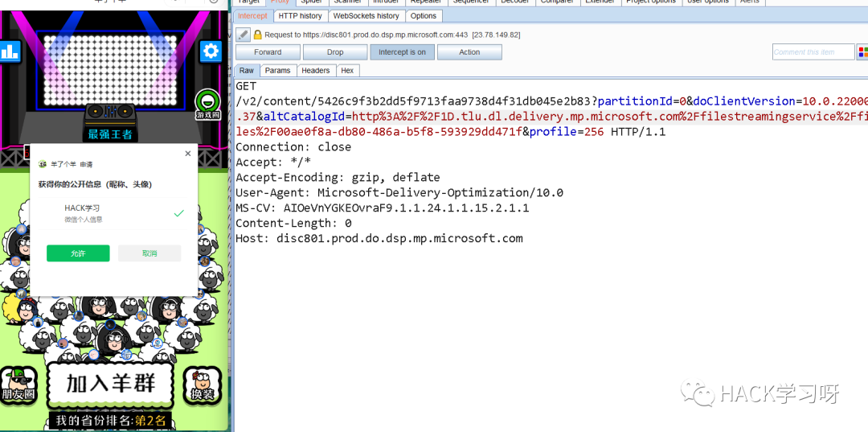Viewport: 868px width, 432px height.
Task: Click the padlock icon beside request URL
Action: 257,35
